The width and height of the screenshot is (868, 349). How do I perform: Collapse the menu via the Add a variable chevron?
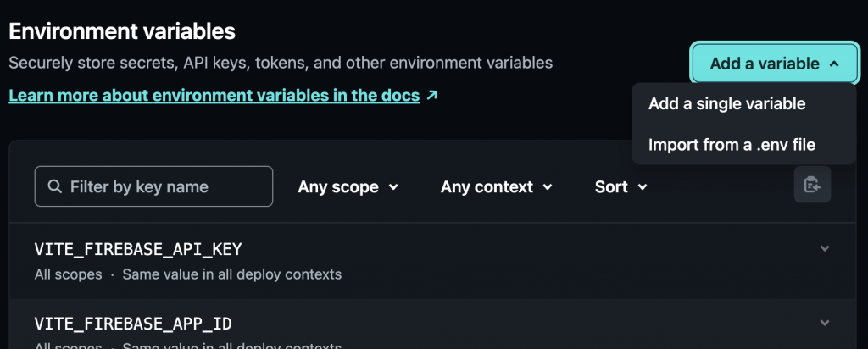(x=833, y=64)
